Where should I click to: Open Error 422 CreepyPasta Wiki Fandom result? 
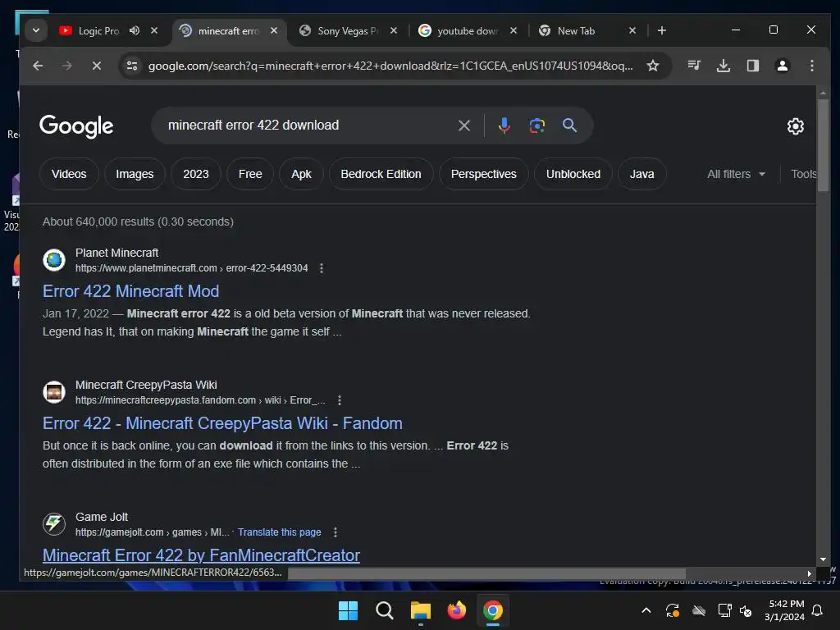pyautogui.click(x=222, y=423)
